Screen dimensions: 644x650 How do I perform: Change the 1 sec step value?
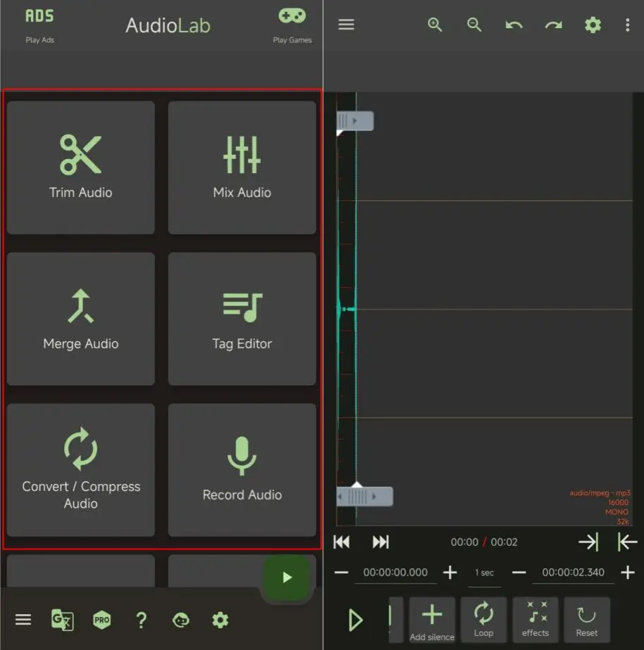point(484,573)
